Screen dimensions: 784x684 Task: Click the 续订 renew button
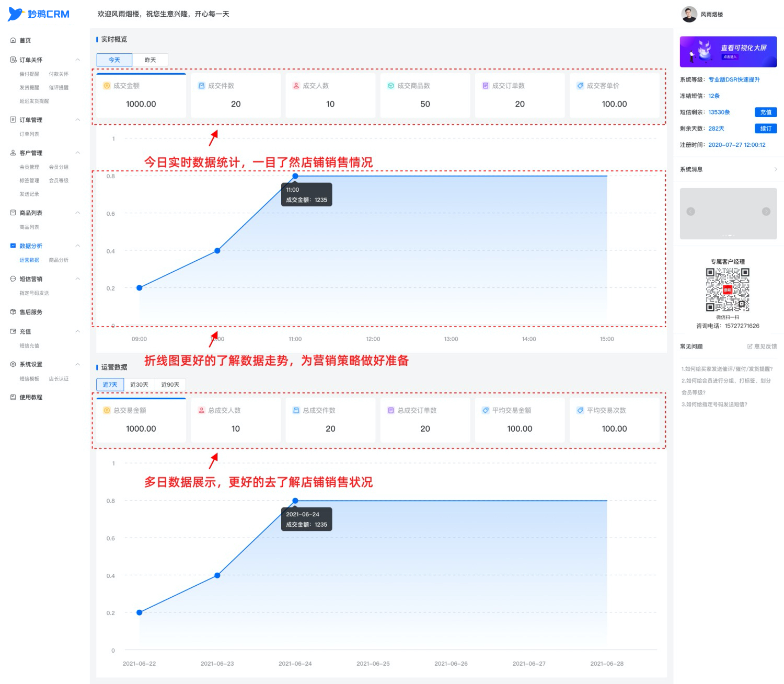coord(766,129)
